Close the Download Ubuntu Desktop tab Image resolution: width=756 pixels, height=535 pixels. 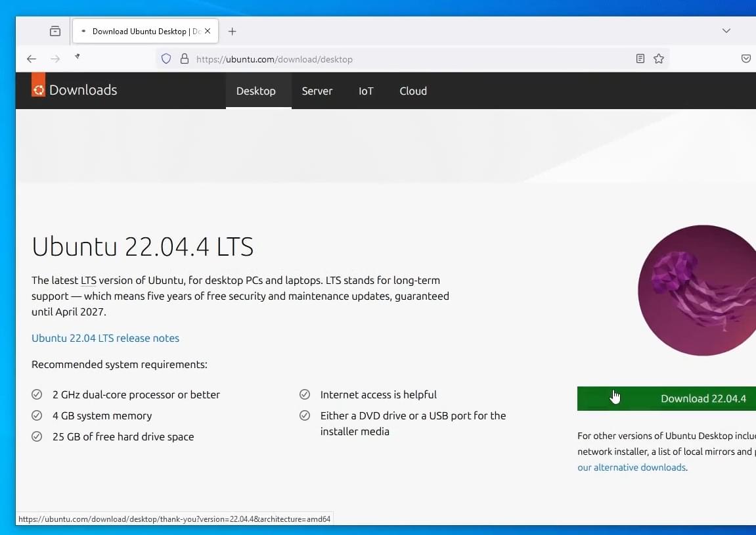click(x=208, y=31)
